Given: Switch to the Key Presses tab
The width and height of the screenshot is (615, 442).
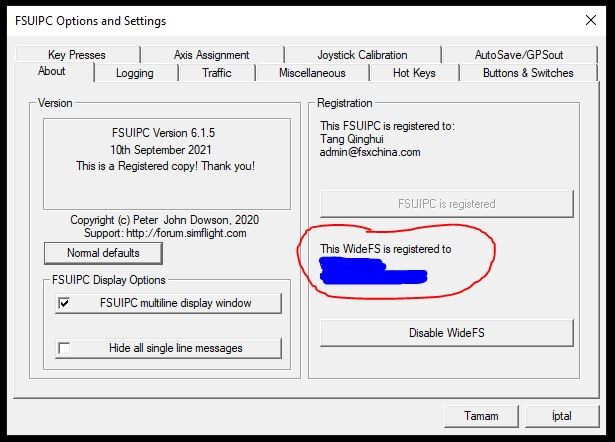Looking at the screenshot, I should coord(77,55).
